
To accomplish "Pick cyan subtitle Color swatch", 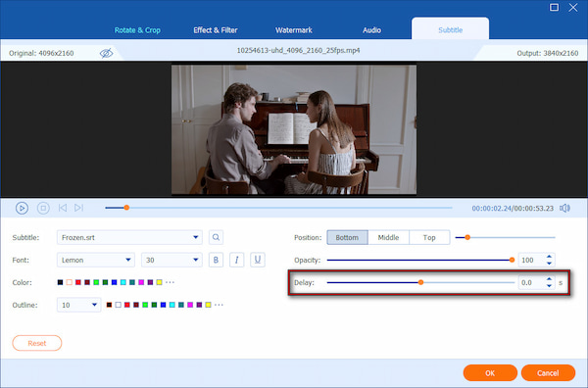I will point(123,282).
